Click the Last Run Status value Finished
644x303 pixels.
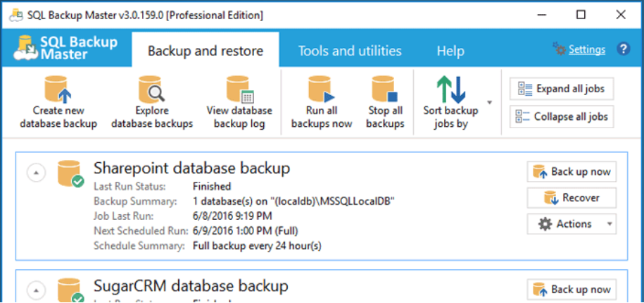tap(212, 187)
